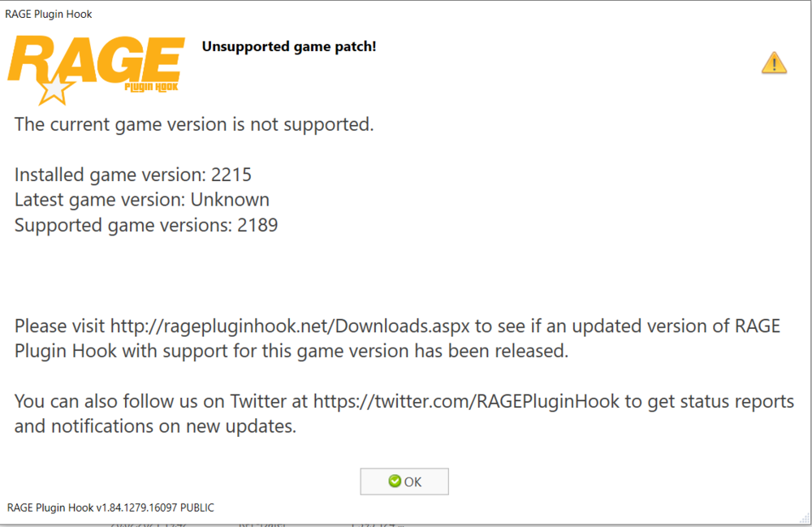Grab the resize grip in the dialog corner
The height and width of the screenshot is (527, 812).
coord(805,518)
